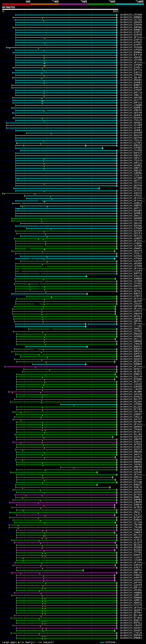Screen dimensions: 146x644
Task: Select hit label UniRef100_Q8LAH7
Action: click(131, 77)
